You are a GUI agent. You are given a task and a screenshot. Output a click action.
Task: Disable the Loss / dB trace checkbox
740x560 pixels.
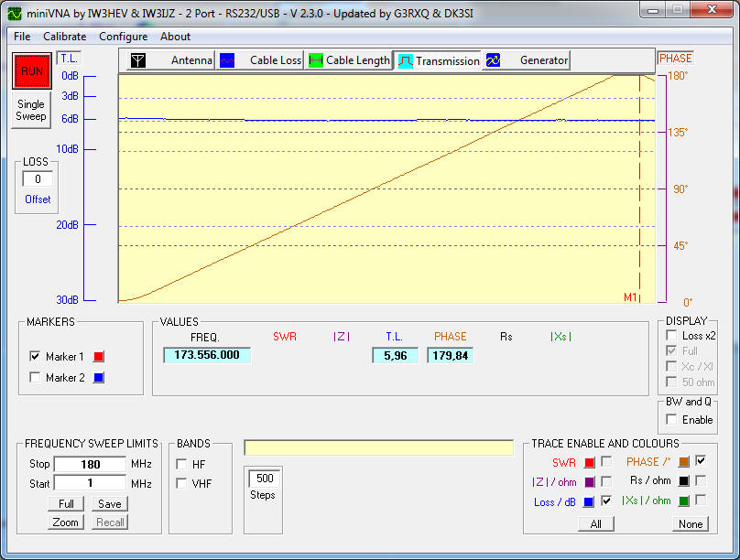606,501
